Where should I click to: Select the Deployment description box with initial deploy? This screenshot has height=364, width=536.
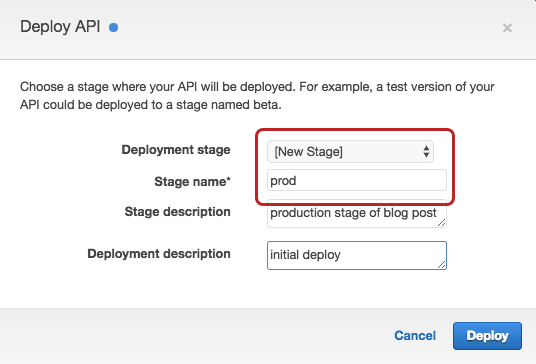[x=357, y=255]
